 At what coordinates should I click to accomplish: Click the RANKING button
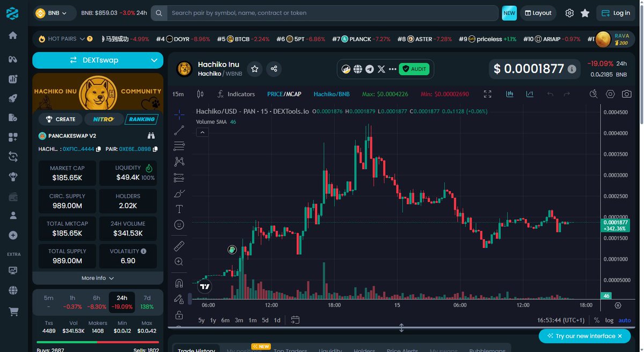pos(142,119)
